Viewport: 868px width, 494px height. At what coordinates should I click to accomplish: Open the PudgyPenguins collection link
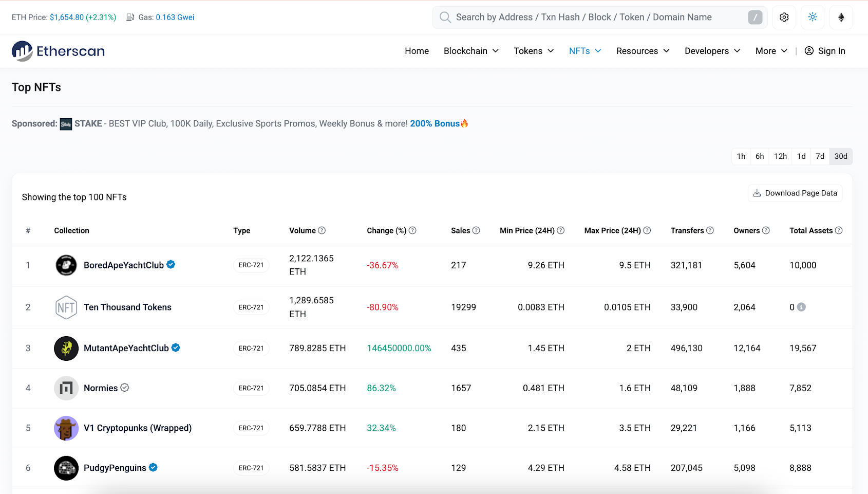coord(115,468)
